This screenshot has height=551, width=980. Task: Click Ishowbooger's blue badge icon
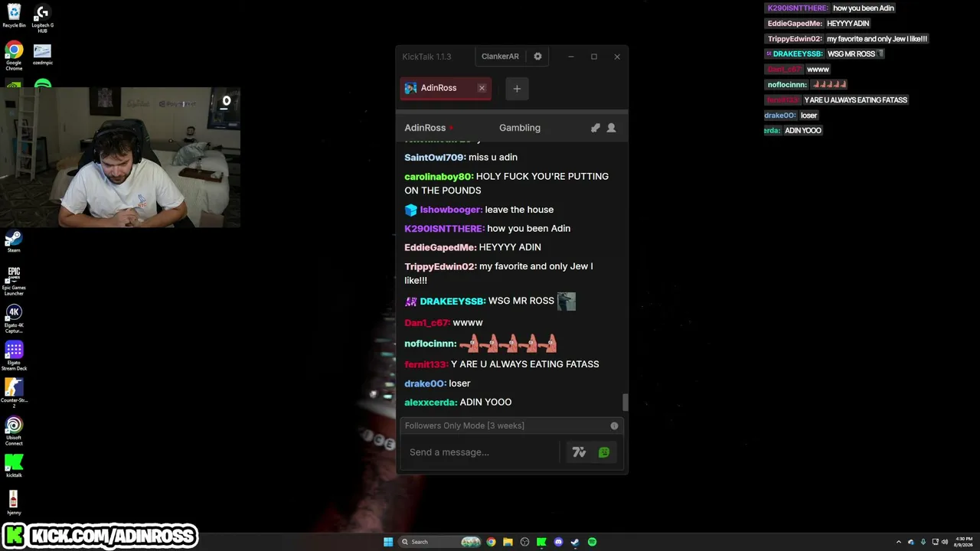[410, 210]
